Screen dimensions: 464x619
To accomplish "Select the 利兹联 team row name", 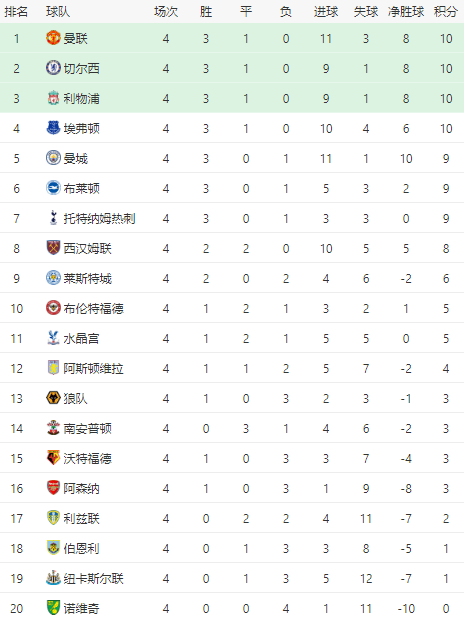I will point(81,519).
